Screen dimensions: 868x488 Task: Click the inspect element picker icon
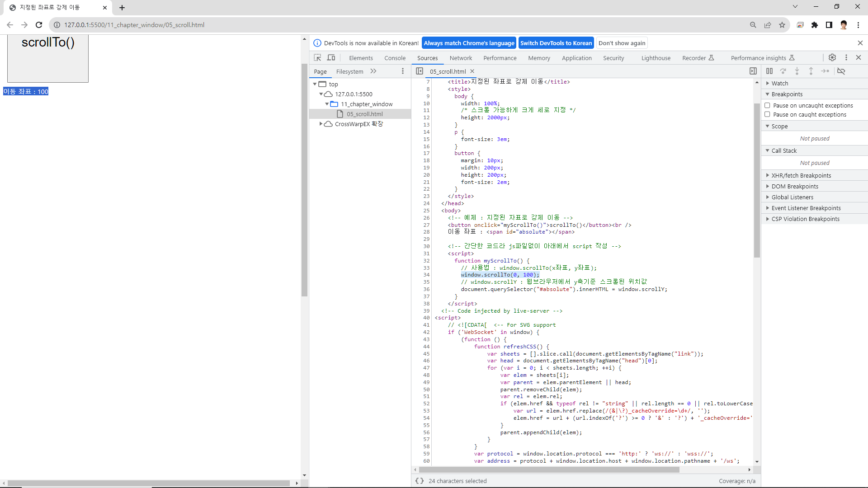coord(317,58)
